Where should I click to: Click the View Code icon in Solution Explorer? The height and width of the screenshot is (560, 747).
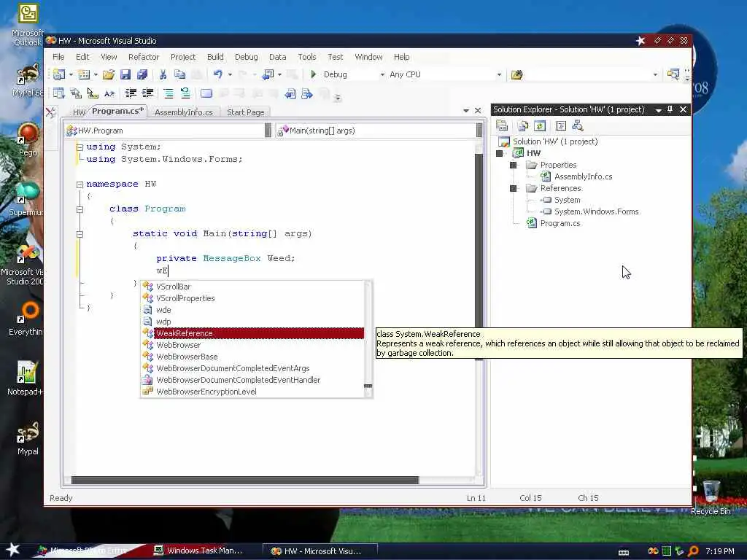(561, 125)
